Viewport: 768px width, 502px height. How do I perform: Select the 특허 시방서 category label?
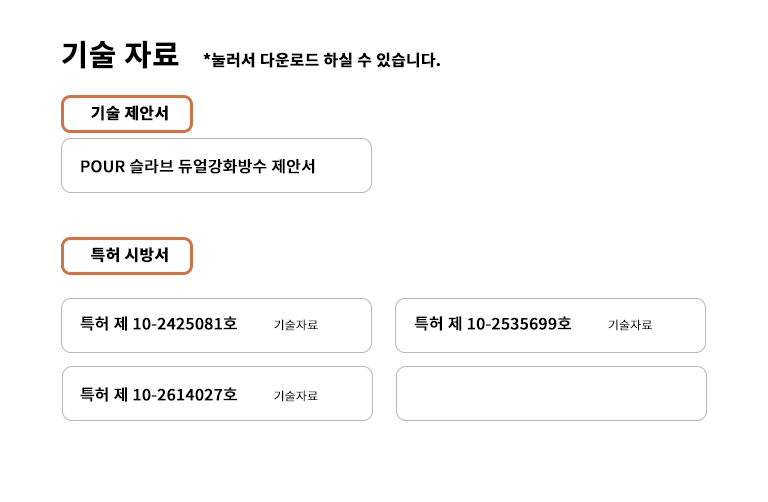(x=127, y=256)
